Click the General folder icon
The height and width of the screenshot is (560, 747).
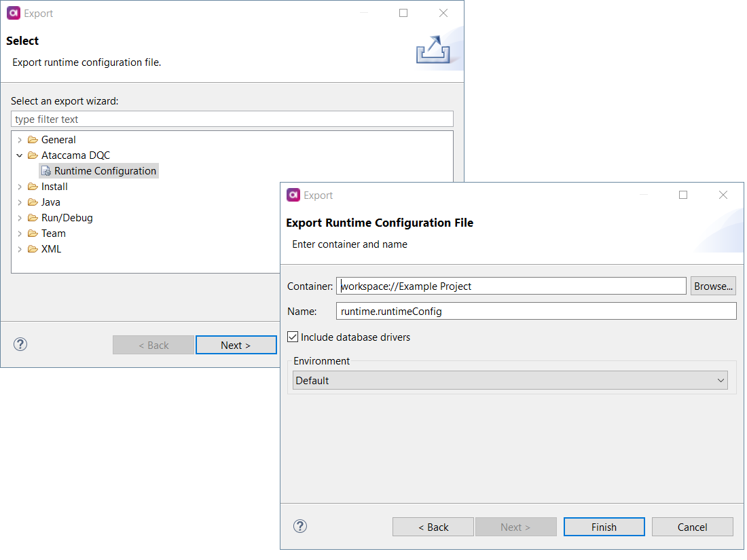tap(33, 140)
